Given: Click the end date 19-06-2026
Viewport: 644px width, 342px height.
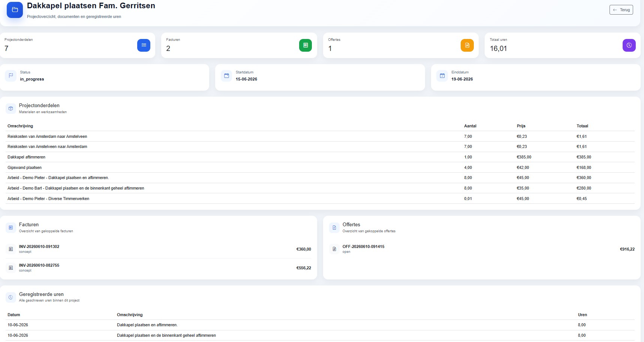Looking at the screenshot, I should click(x=462, y=79).
